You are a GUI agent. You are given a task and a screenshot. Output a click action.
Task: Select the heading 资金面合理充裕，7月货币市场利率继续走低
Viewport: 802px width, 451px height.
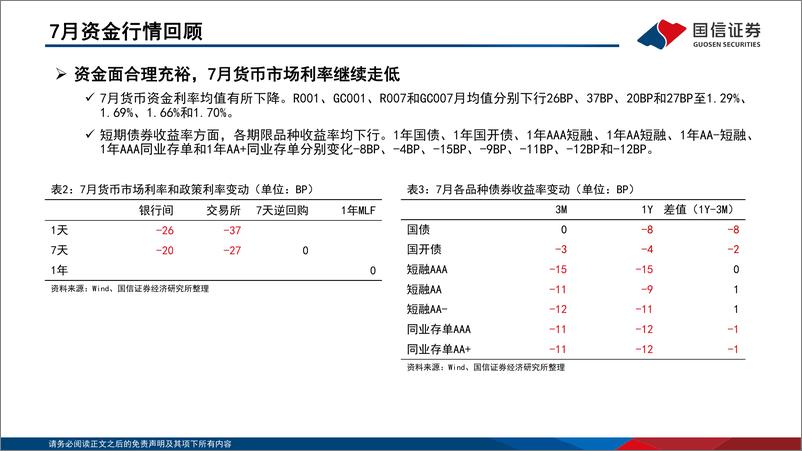(x=237, y=75)
